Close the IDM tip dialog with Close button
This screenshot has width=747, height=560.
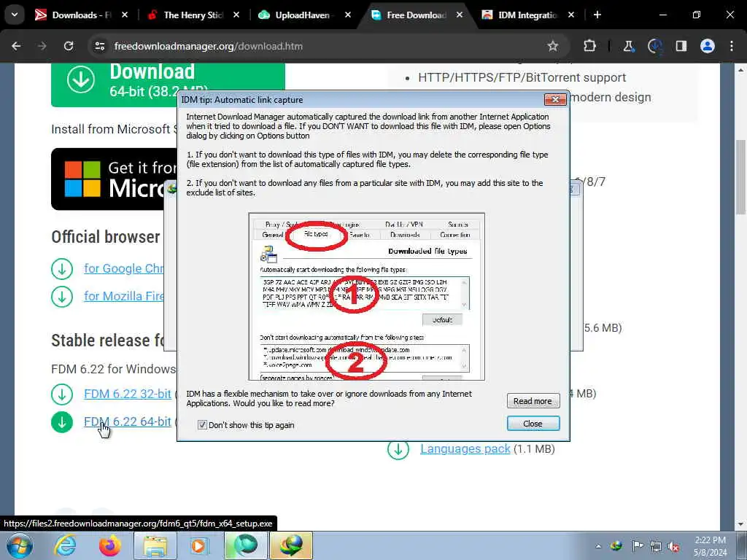[533, 424]
